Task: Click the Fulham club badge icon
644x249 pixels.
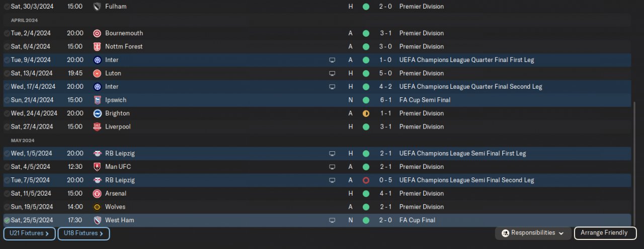Action: coord(97,7)
